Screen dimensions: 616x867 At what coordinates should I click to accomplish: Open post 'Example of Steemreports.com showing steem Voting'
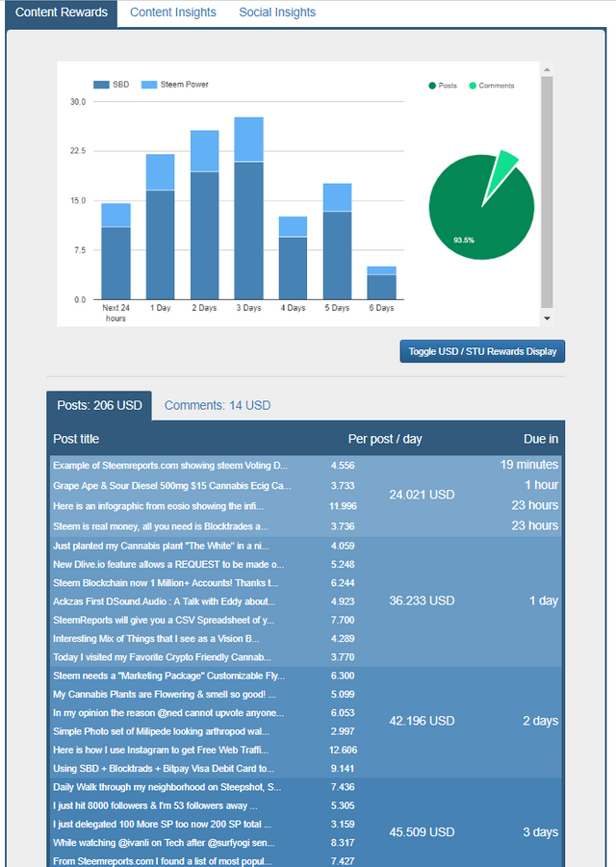tap(170, 466)
